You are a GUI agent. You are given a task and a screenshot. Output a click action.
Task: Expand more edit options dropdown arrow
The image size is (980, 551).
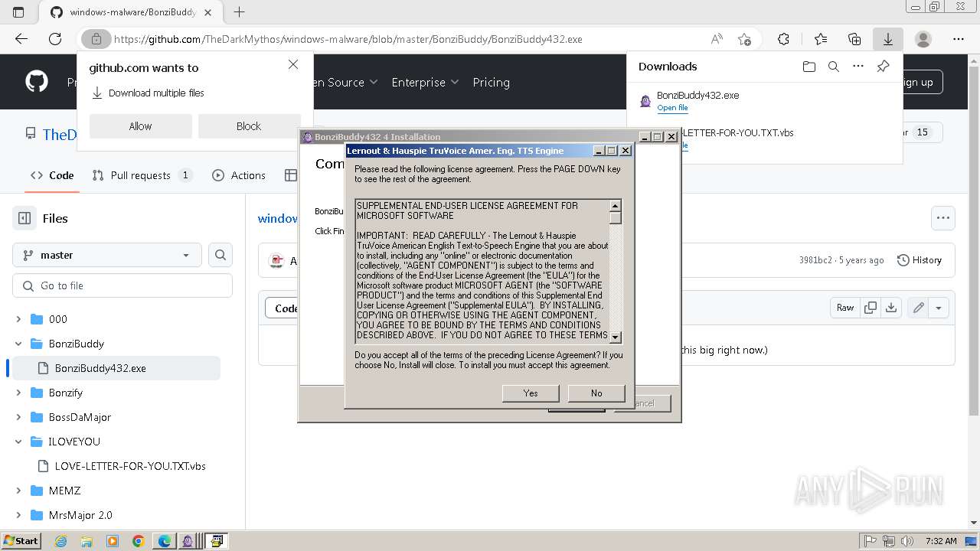click(x=939, y=308)
